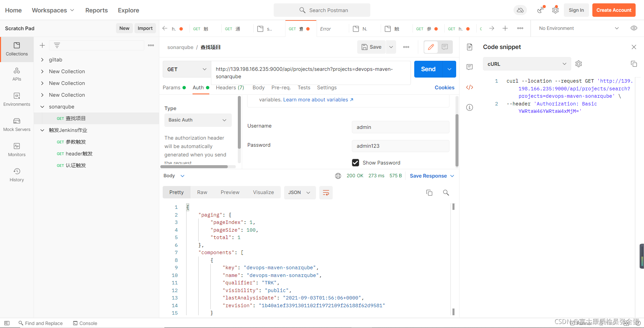Viewport: 644px width, 328px height.
Task: Open the Save button dropdown arrow
Action: [x=391, y=47]
